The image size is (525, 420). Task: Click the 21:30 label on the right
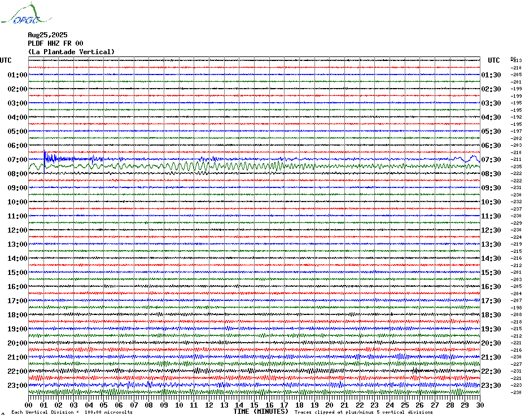(x=491, y=357)
